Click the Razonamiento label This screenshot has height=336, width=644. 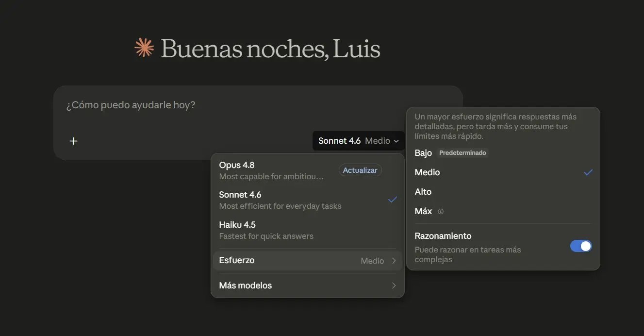coord(443,236)
